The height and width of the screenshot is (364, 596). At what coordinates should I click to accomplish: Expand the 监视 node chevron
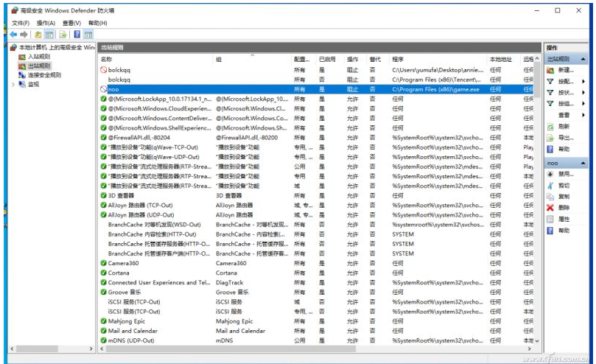(x=13, y=84)
